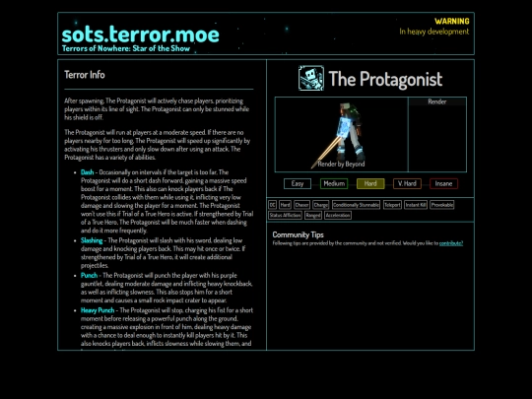Click the DC tag
The height and width of the screenshot is (399, 532).
[273, 205]
